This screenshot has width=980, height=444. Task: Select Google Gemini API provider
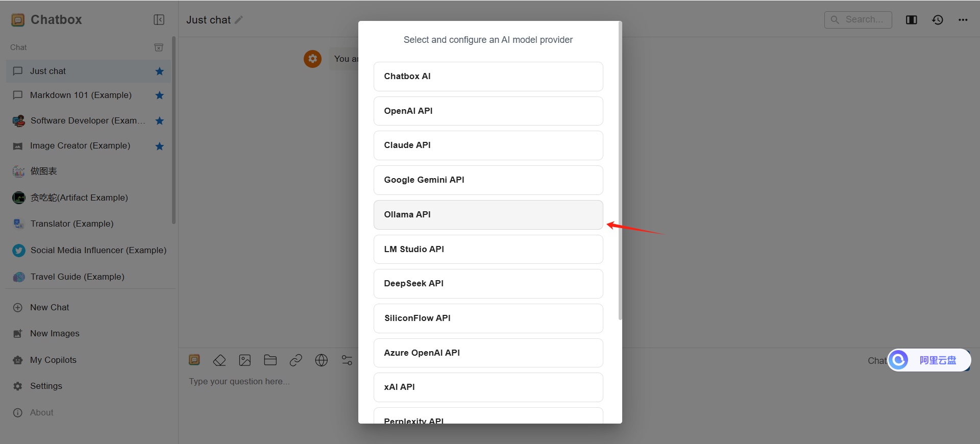(488, 180)
